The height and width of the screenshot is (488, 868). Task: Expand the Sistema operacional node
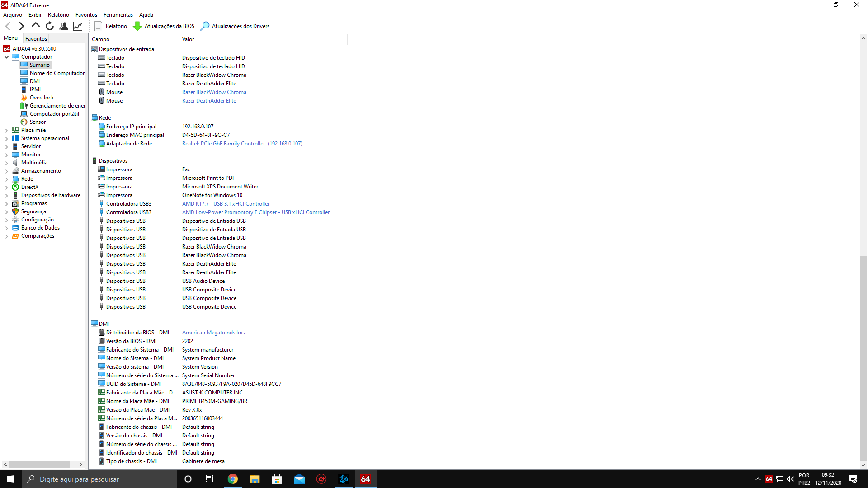[6, 138]
